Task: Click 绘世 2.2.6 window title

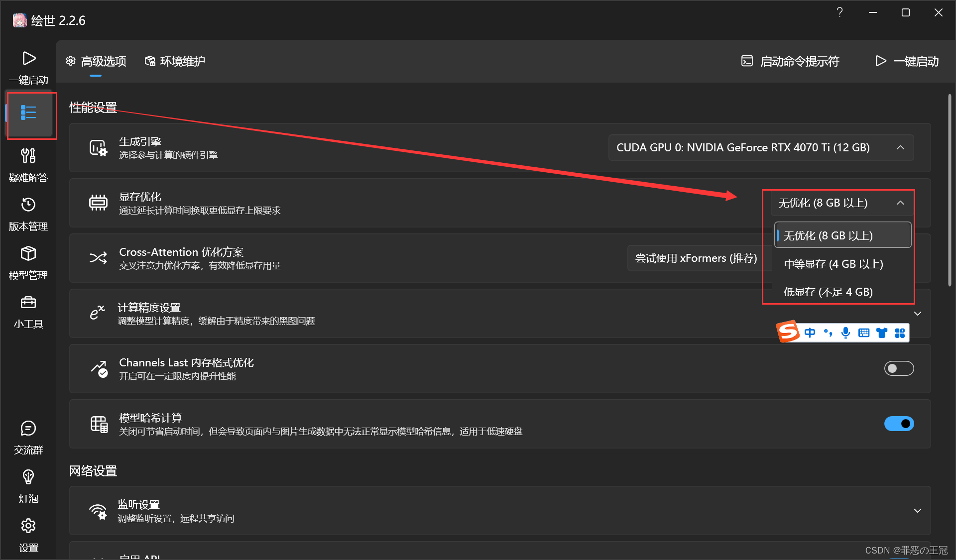Action: (x=58, y=20)
